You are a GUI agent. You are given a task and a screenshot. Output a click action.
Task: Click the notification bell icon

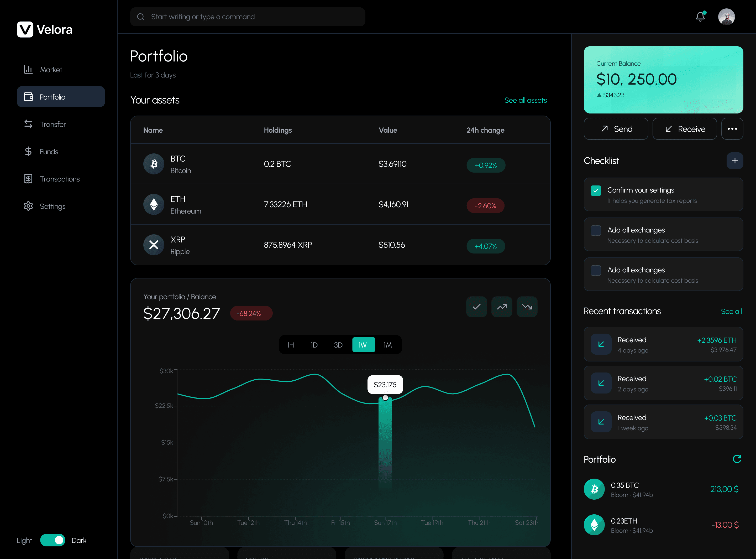pos(700,17)
